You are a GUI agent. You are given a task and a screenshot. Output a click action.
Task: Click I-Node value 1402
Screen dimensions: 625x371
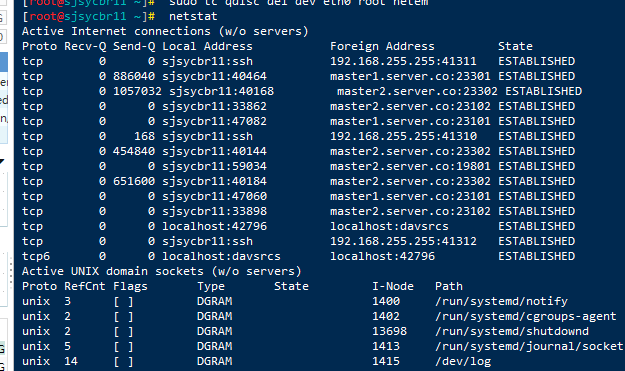pyautogui.click(x=386, y=316)
